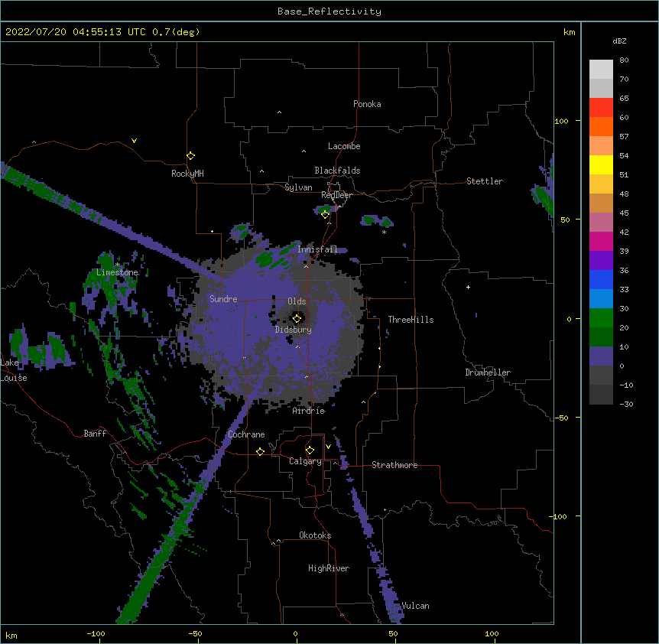
Task: Click the yellow V marker east of Calgary
Action: (x=328, y=447)
